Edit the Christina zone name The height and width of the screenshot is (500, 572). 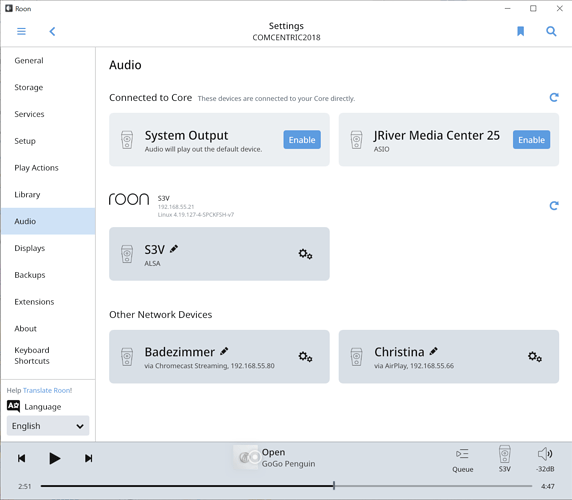(x=433, y=351)
